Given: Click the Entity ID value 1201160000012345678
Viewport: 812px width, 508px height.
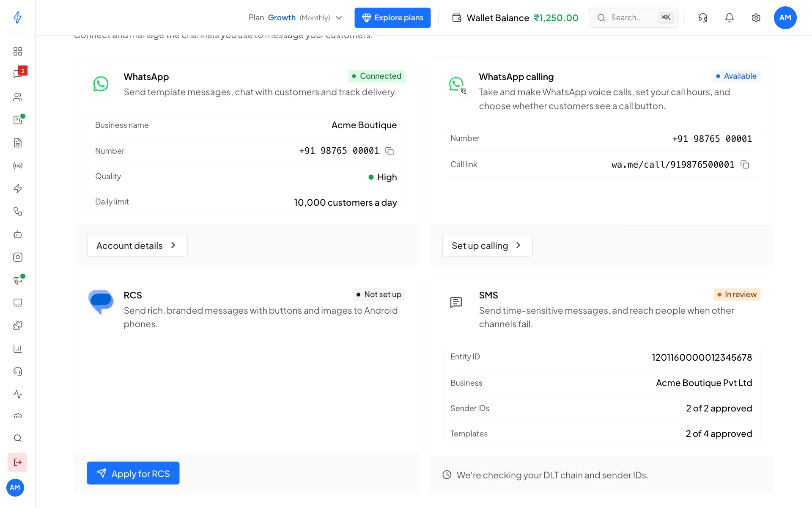Looking at the screenshot, I should coord(702,357).
